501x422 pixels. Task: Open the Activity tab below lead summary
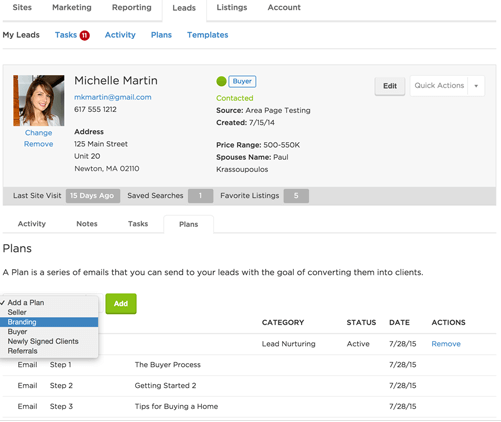(x=32, y=224)
